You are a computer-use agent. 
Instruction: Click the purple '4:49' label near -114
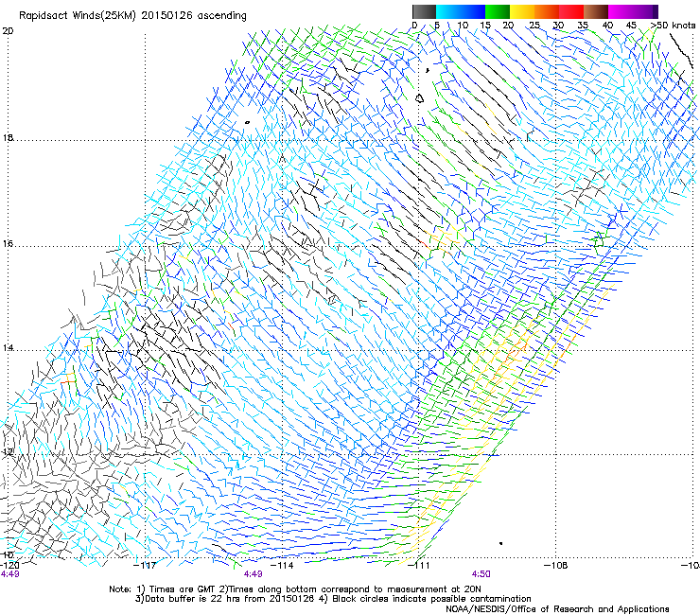pyautogui.click(x=253, y=574)
